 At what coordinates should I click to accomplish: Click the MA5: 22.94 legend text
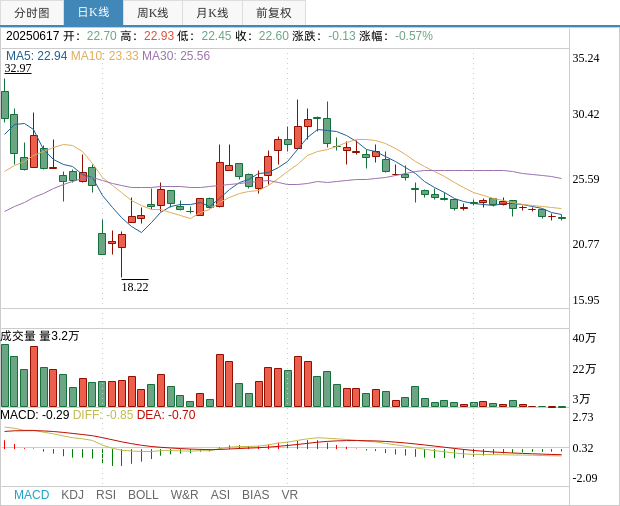point(36,56)
